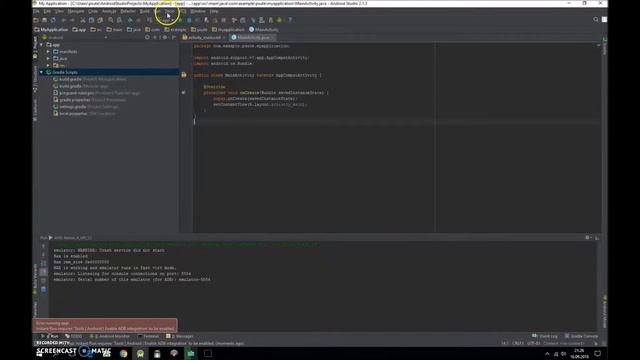Open build.gradle (Module: app) file
Image resolution: width=640 pixels, height=360 pixels.
[81, 86]
